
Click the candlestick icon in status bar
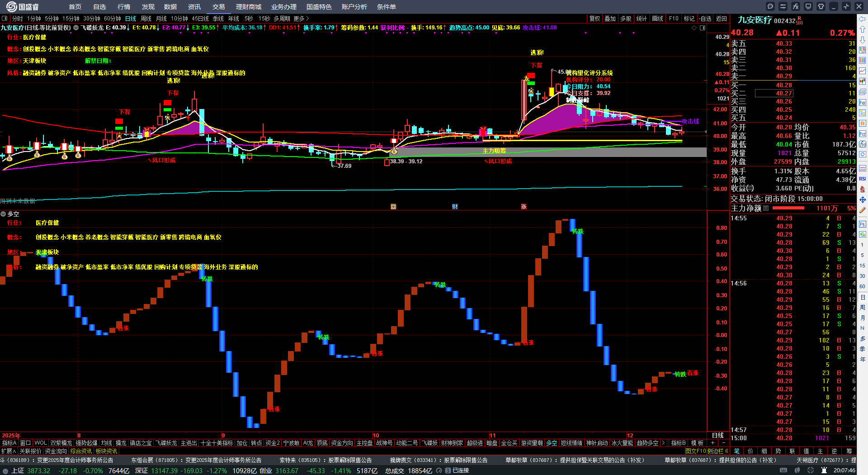point(798,470)
